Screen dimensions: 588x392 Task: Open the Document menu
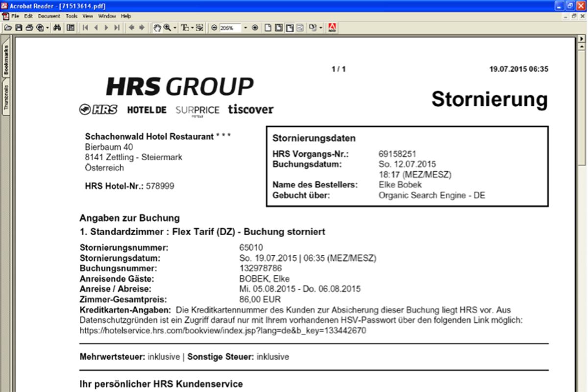(x=49, y=16)
